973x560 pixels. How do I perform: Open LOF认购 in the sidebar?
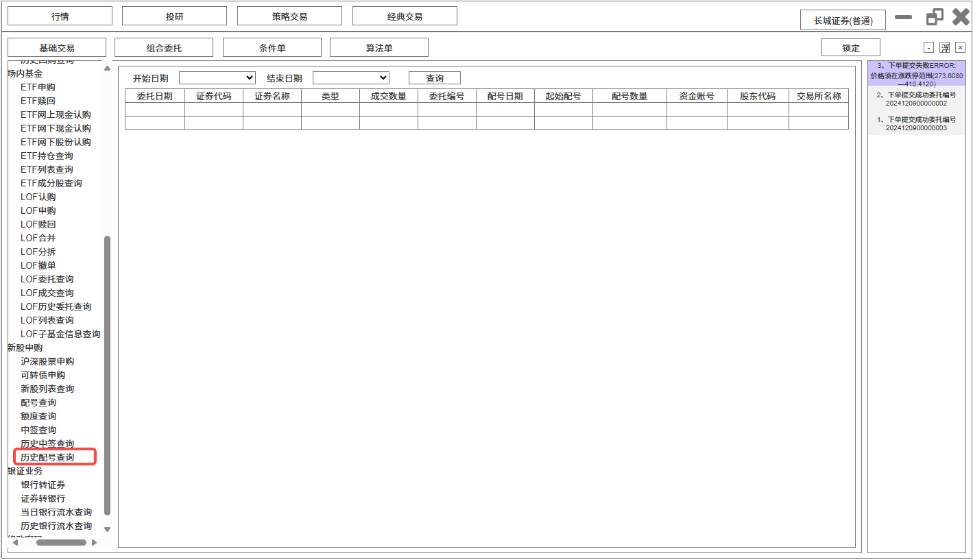pos(38,197)
